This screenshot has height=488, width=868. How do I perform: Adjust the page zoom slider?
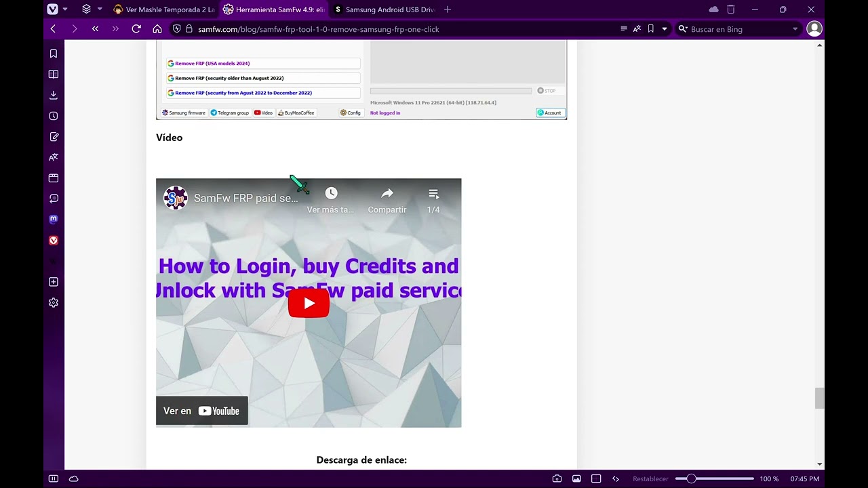[x=714, y=479]
